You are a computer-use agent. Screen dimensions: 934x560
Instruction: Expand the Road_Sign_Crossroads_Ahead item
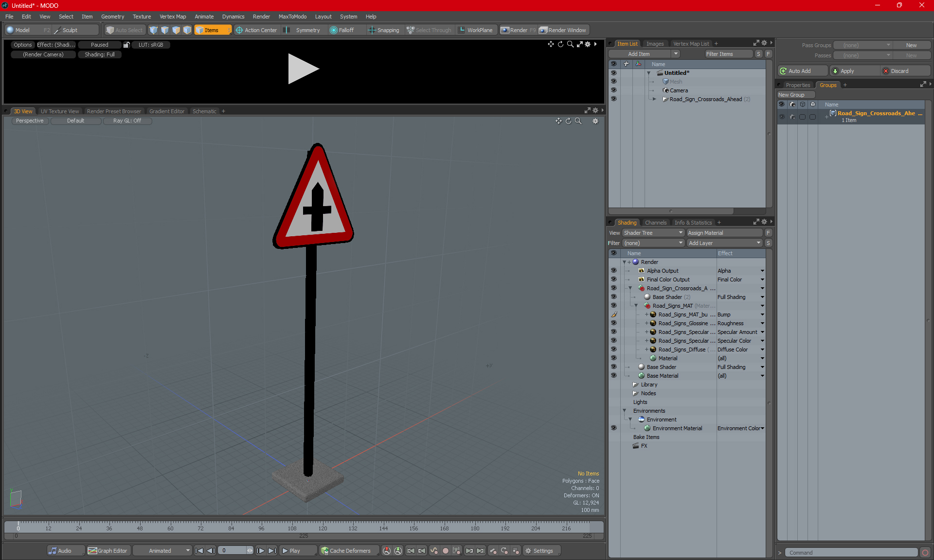coord(654,99)
